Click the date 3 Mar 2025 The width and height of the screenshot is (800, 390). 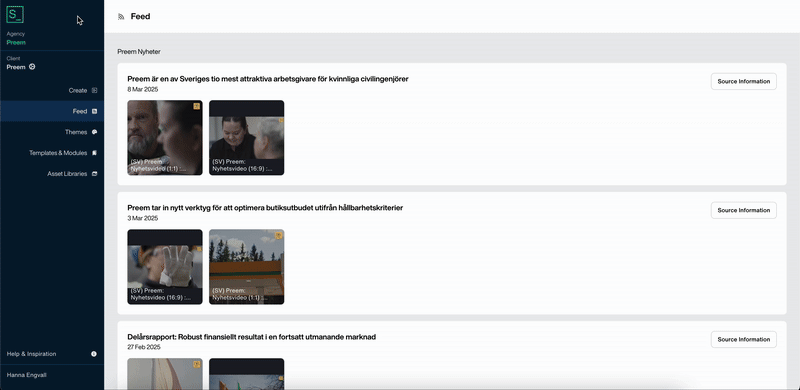[x=143, y=218]
